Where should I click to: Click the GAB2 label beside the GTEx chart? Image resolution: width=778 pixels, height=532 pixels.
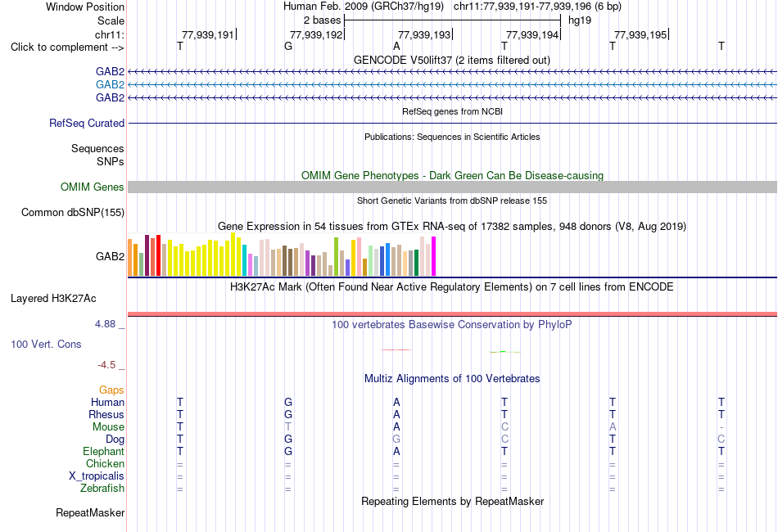[111, 256]
